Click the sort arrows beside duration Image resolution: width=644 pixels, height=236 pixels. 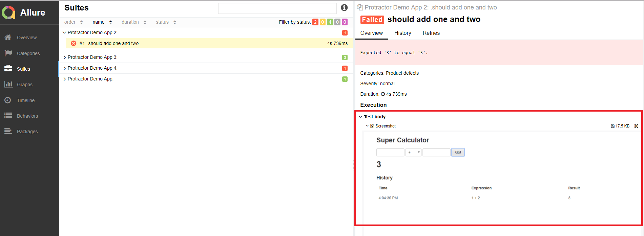click(x=145, y=22)
